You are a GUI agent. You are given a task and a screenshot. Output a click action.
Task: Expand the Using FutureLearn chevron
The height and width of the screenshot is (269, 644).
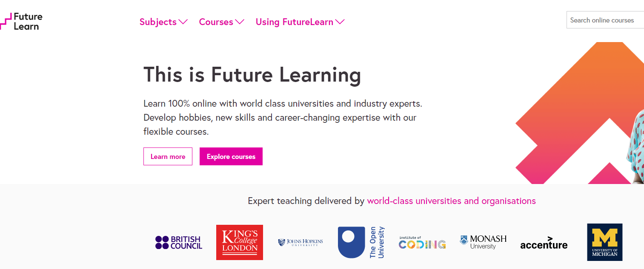pos(340,22)
